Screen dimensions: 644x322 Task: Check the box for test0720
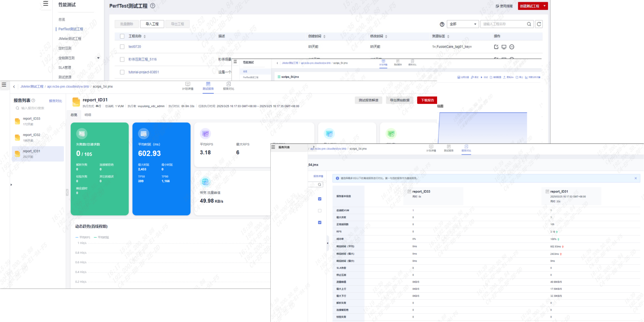pos(122,47)
